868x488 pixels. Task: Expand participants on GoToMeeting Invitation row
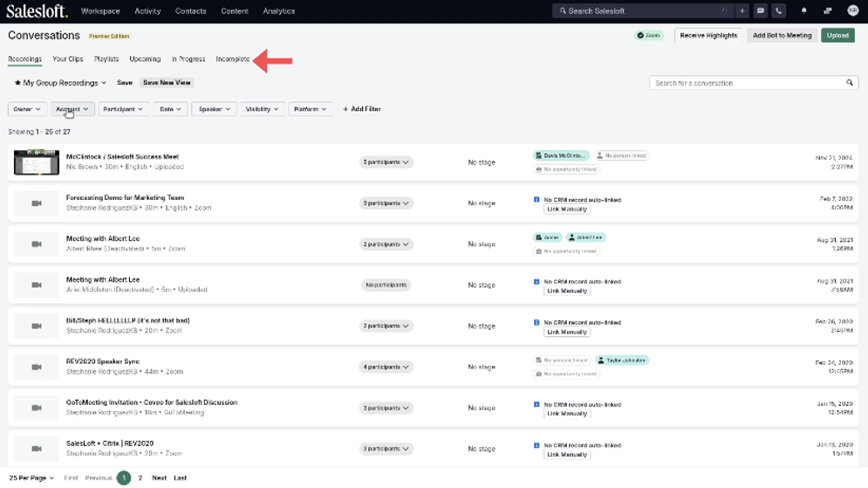point(386,409)
